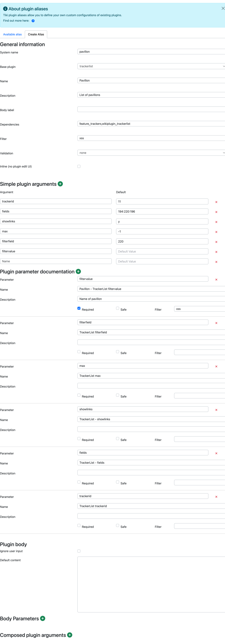This screenshot has height=644, width=225.
Task: Delete the showlinks argument row
Action: (216, 222)
